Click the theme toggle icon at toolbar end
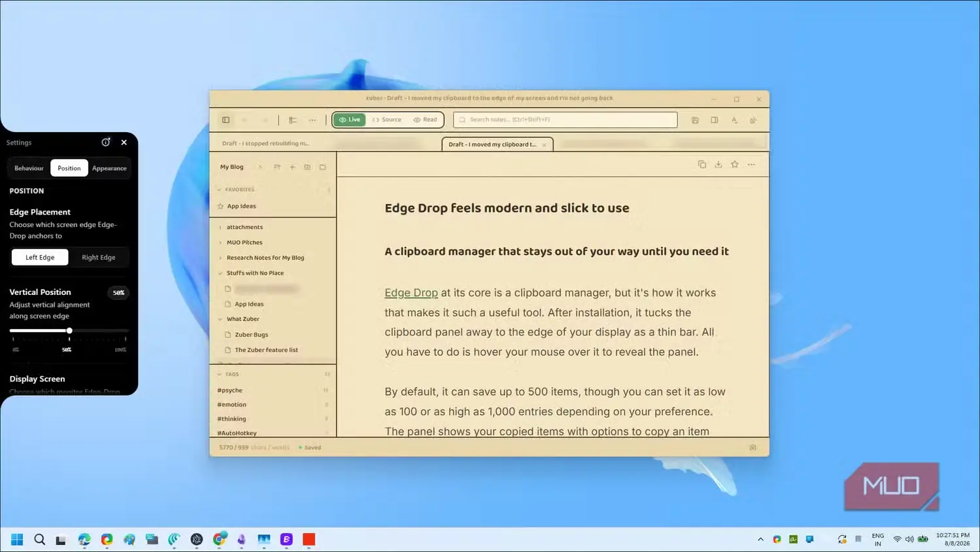 click(x=753, y=120)
